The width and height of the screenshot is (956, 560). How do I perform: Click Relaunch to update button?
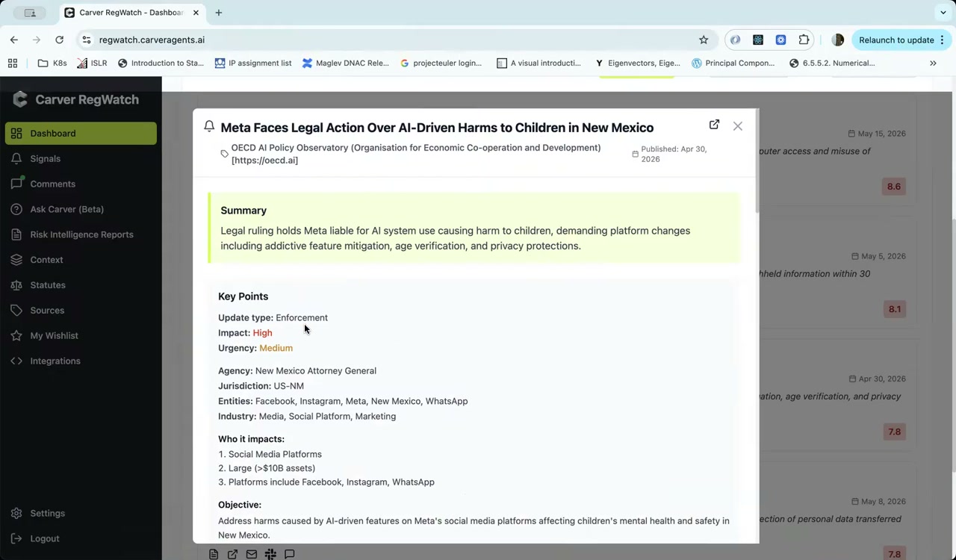coord(896,40)
